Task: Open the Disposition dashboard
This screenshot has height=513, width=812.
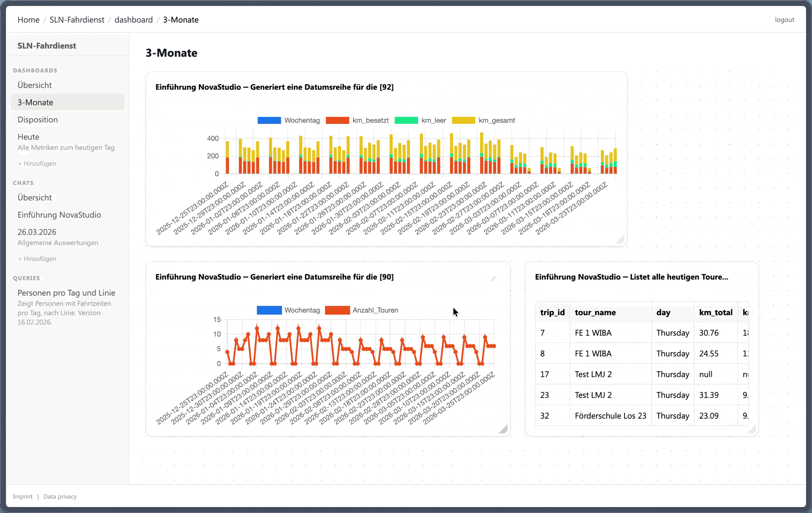Action: coord(38,119)
